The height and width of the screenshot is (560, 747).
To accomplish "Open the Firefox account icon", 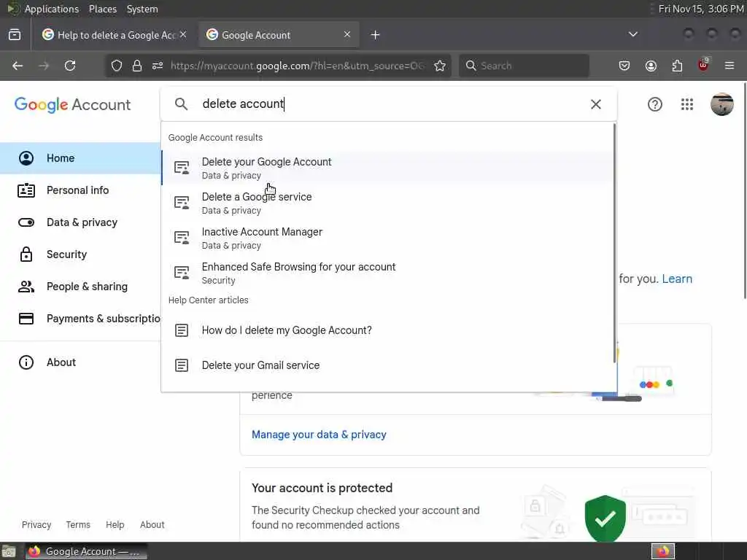I will (651, 66).
